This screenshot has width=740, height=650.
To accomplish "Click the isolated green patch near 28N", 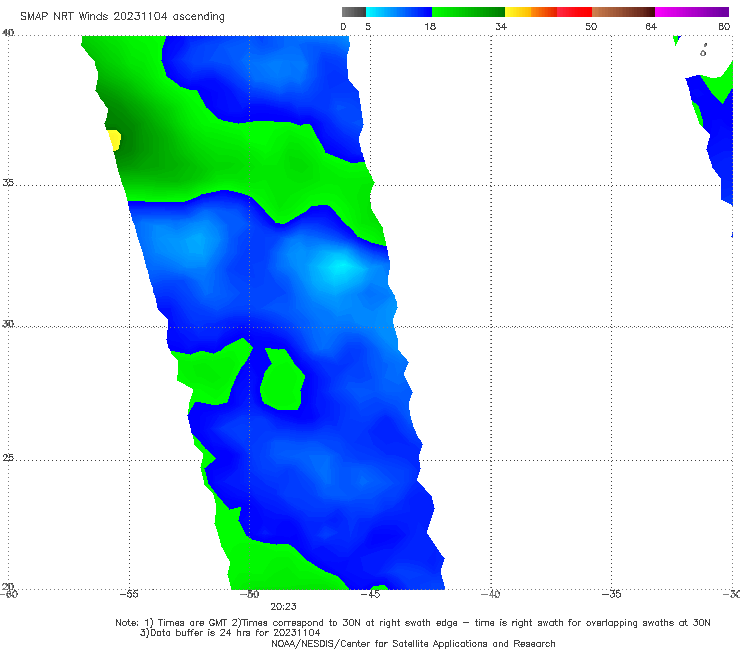I will (282, 379).
